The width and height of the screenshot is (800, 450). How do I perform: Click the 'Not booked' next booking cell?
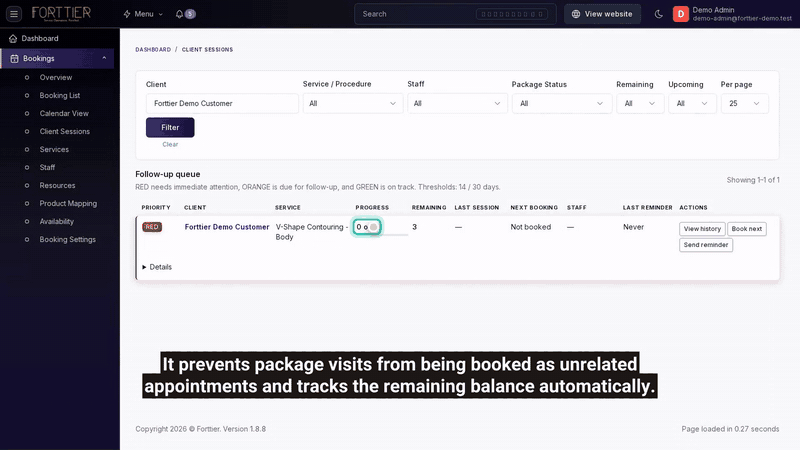click(531, 227)
